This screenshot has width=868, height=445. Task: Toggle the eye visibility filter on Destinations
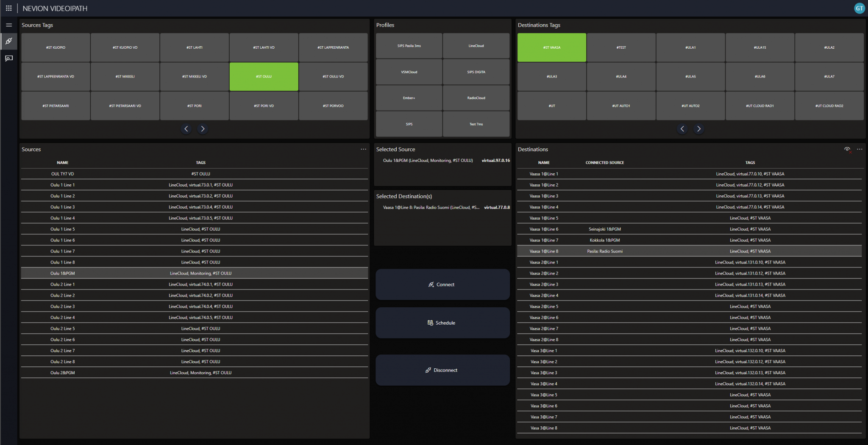coord(847,149)
